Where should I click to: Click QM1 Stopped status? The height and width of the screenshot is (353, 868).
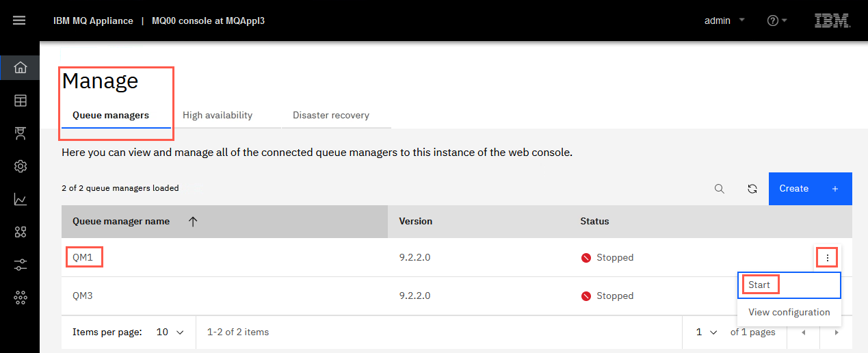pos(607,258)
